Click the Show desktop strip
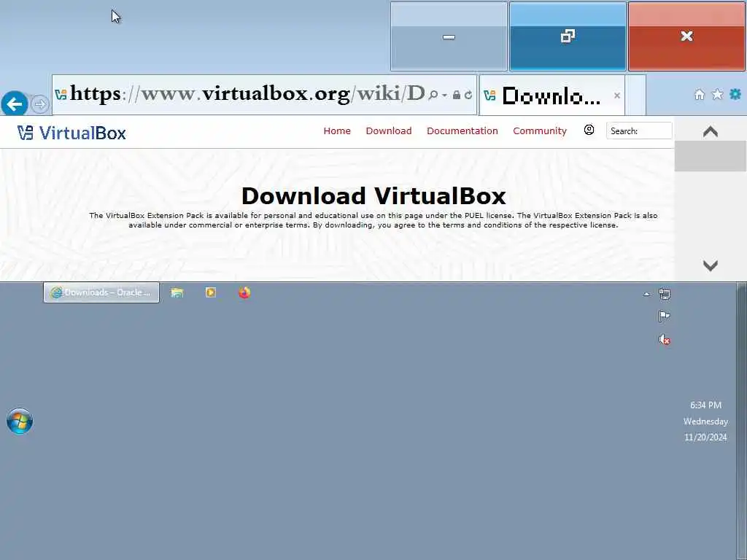The image size is (747, 560). [x=741, y=421]
